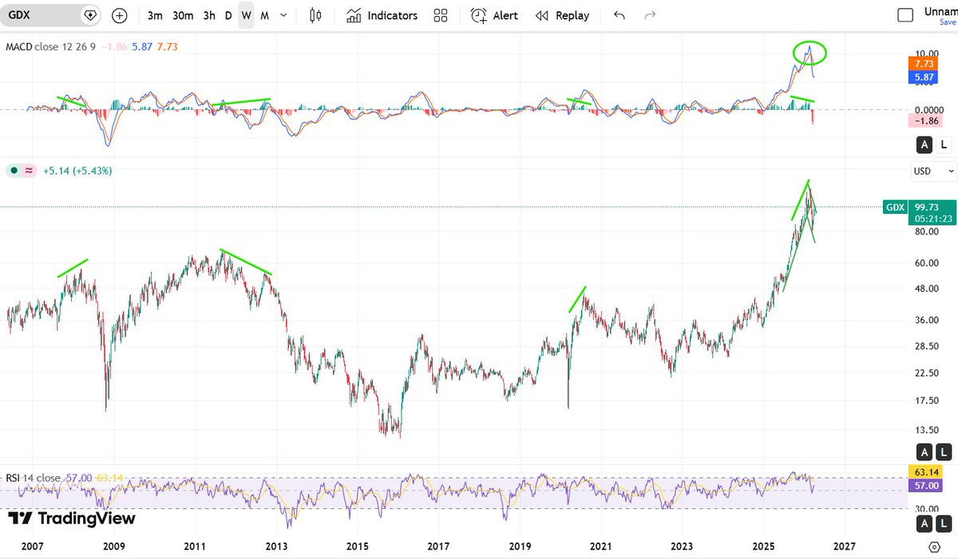The height and width of the screenshot is (560, 958).
Task: Create a new price Alert
Action: [x=493, y=15]
